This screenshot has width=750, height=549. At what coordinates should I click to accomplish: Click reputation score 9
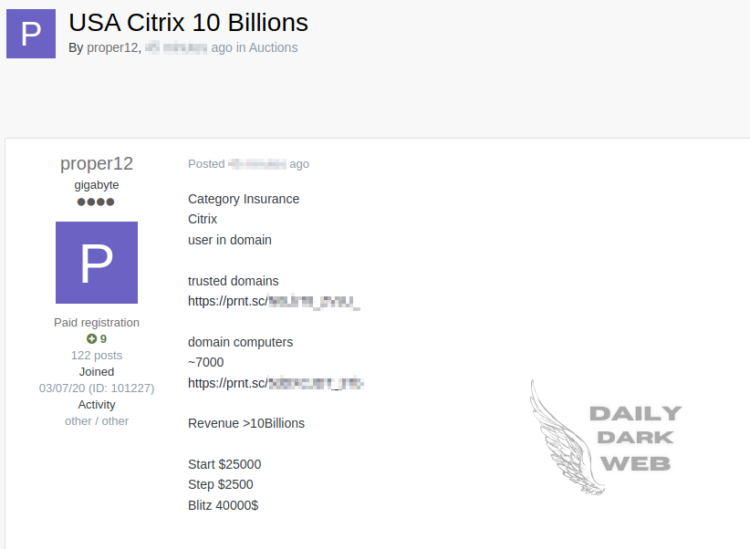103,339
